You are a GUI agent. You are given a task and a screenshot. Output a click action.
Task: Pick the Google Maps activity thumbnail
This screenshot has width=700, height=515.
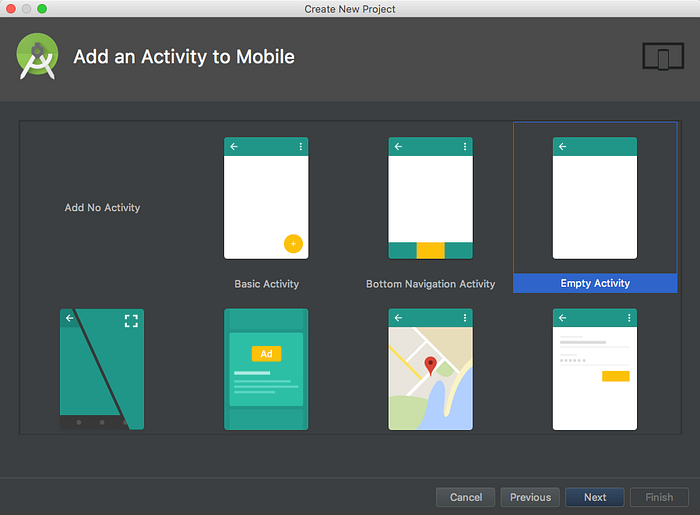click(x=430, y=369)
